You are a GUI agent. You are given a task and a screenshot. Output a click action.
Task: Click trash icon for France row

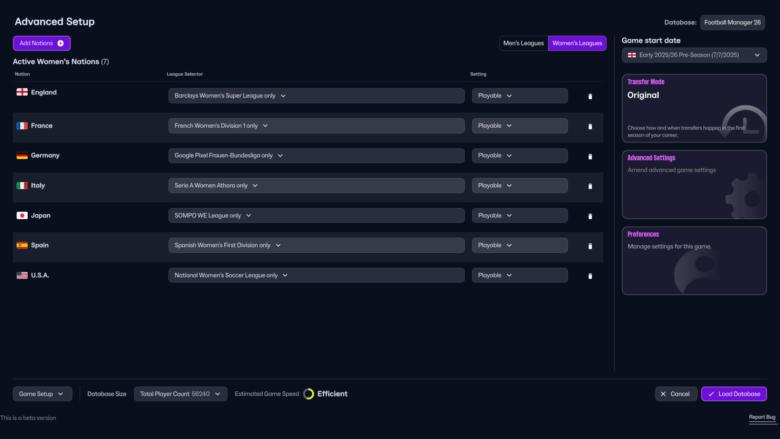point(590,126)
